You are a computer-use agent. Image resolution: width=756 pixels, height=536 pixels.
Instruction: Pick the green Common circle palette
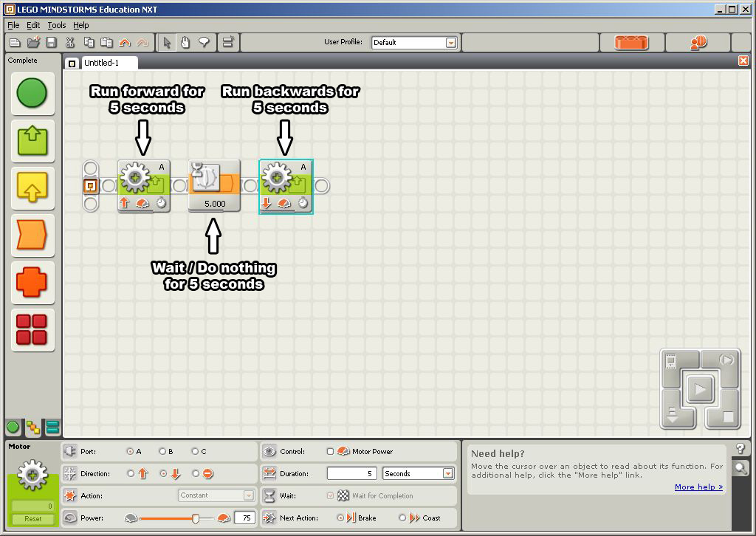point(32,93)
